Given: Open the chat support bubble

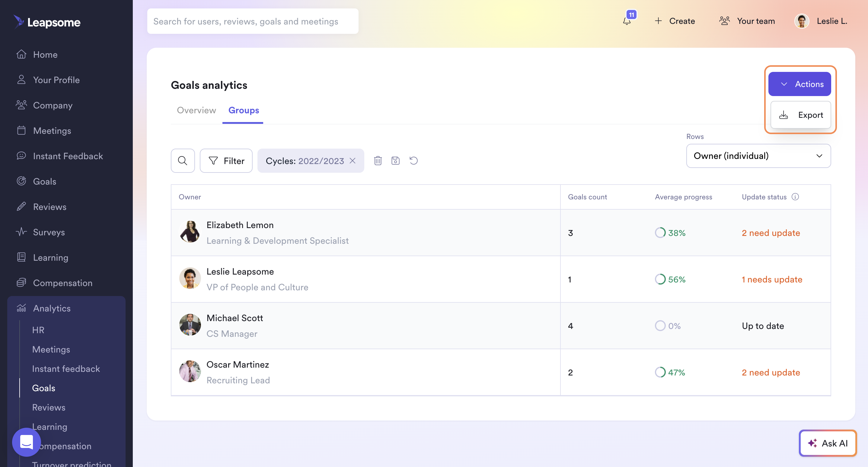Looking at the screenshot, I should tap(26, 442).
